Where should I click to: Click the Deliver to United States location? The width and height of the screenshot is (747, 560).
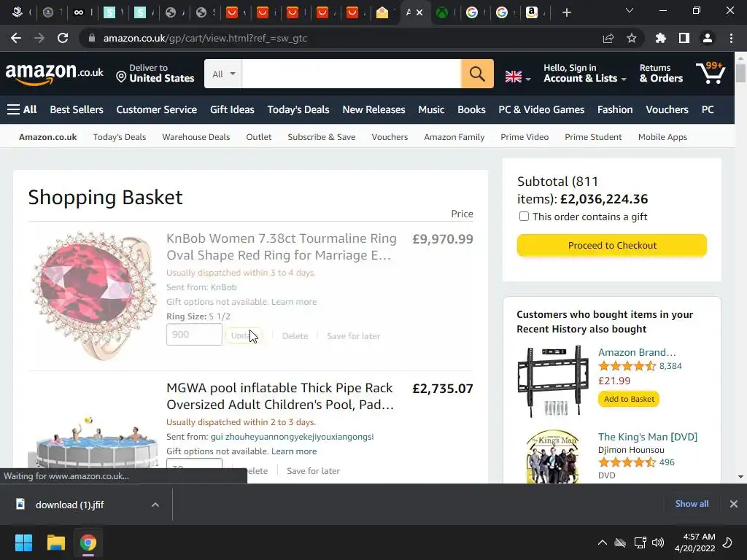click(155, 74)
